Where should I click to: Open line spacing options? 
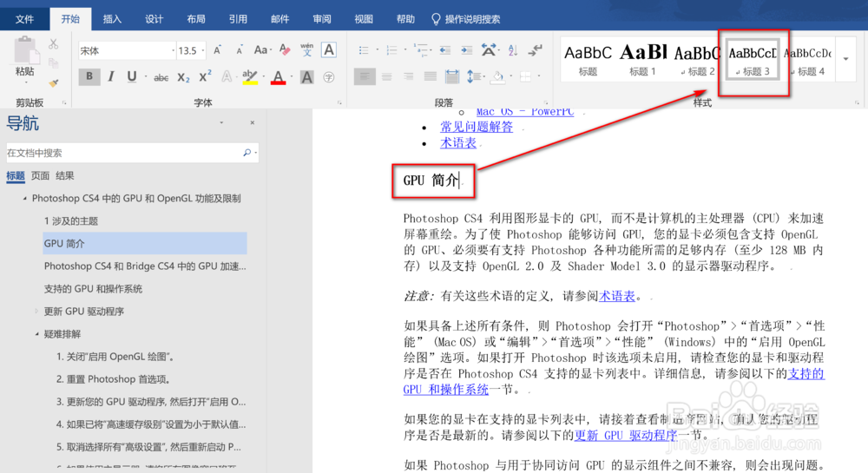tap(474, 77)
